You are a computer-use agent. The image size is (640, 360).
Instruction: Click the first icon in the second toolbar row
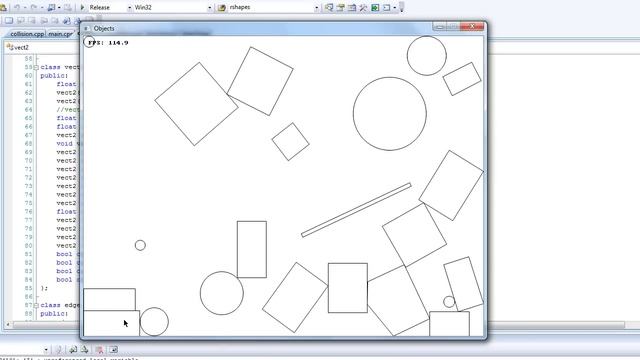pyautogui.click(x=9, y=20)
